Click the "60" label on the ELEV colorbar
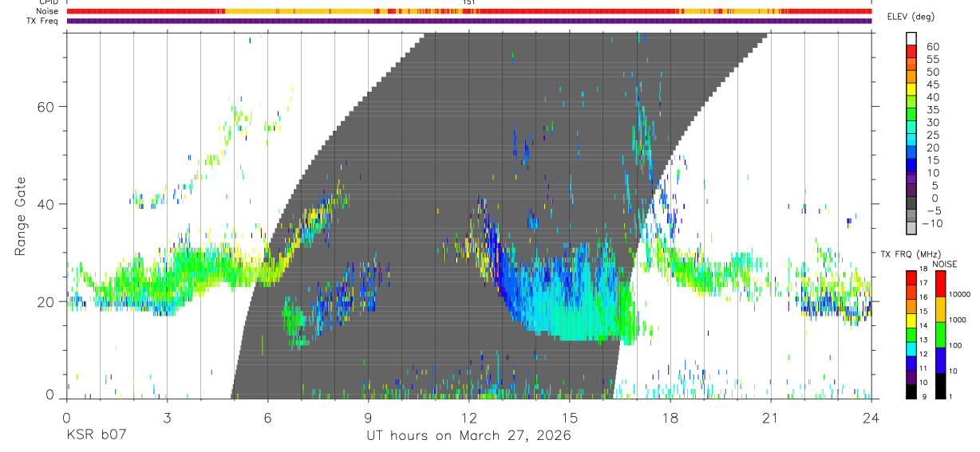Viewport: 980px width, 452px height. [932, 47]
